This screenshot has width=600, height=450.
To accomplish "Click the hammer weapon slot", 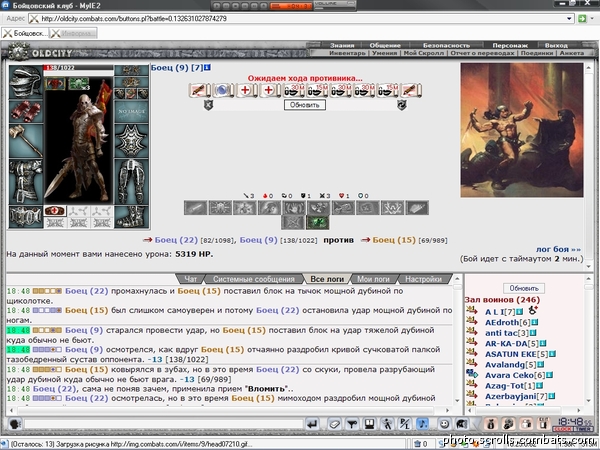I will (26, 140).
